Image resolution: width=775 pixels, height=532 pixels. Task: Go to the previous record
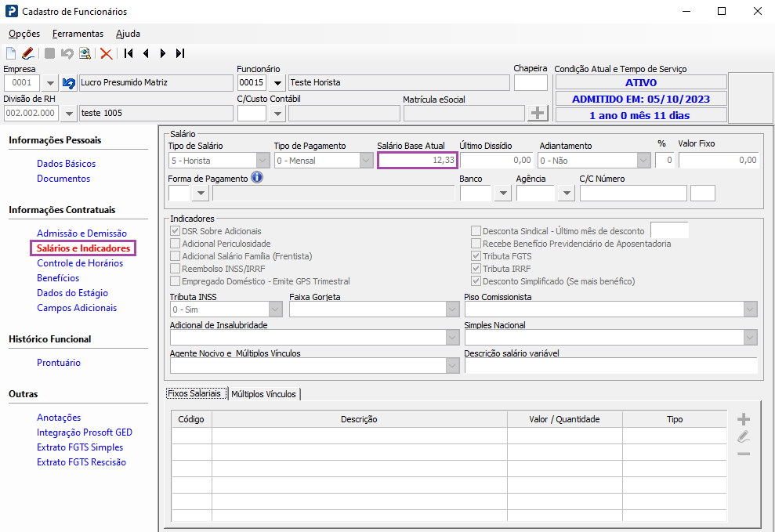click(146, 53)
